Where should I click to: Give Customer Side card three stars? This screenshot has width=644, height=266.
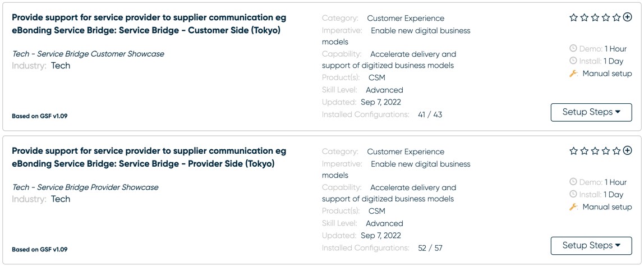595,17
